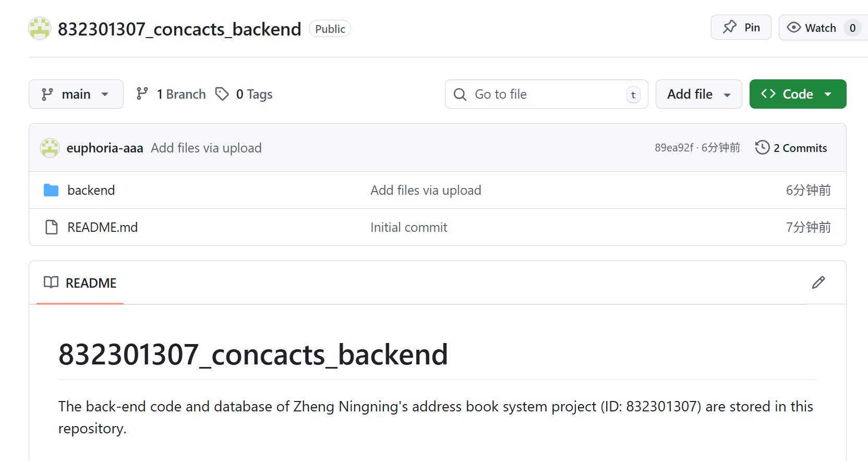The height and width of the screenshot is (461, 868).
Task: Switch to the README tab
Action: (91, 282)
